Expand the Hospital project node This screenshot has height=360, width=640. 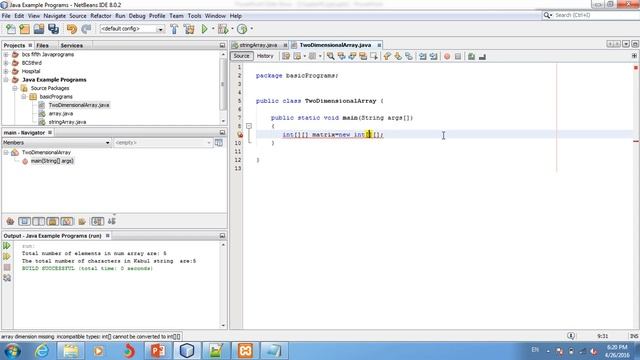tap(6, 71)
